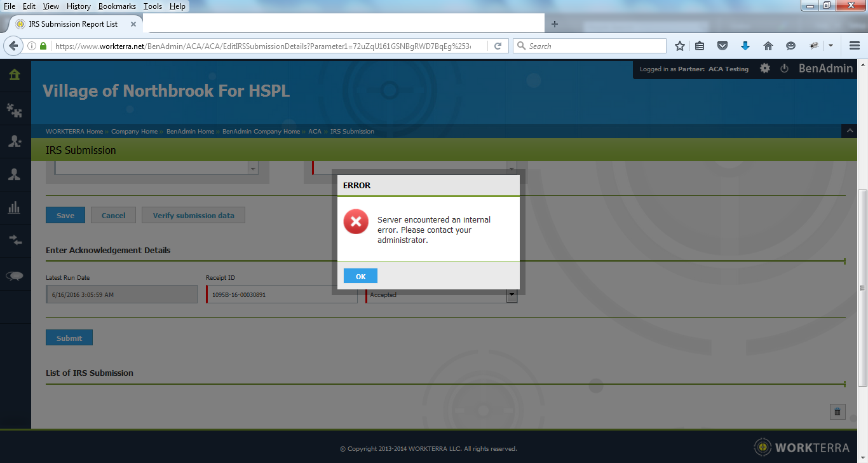Click the transfer arrows sidebar icon

pyautogui.click(x=14, y=240)
